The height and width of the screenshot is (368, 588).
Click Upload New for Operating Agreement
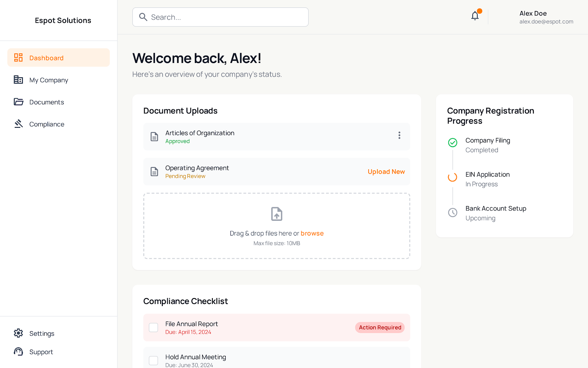click(386, 172)
